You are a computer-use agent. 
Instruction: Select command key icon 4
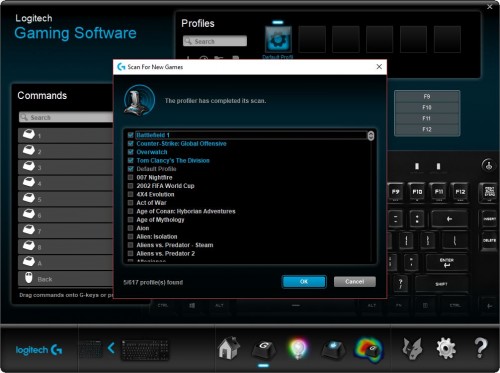click(x=29, y=182)
